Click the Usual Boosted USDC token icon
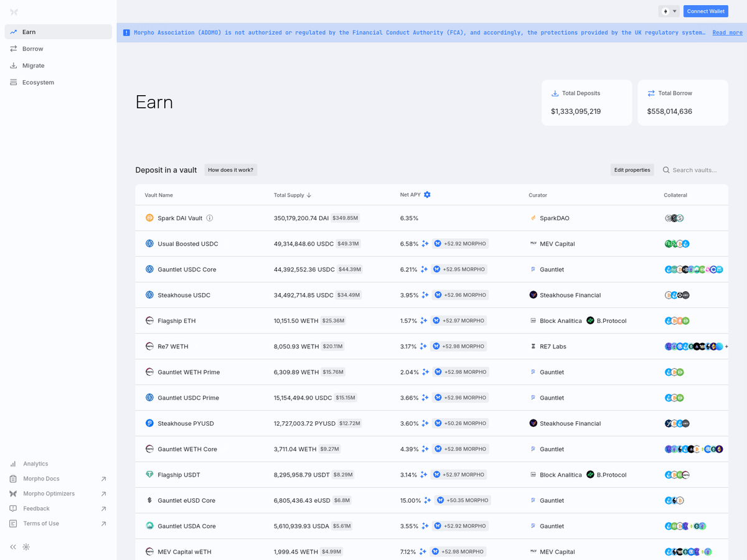Image resolution: width=747 pixels, height=560 pixels. [x=149, y=244]
